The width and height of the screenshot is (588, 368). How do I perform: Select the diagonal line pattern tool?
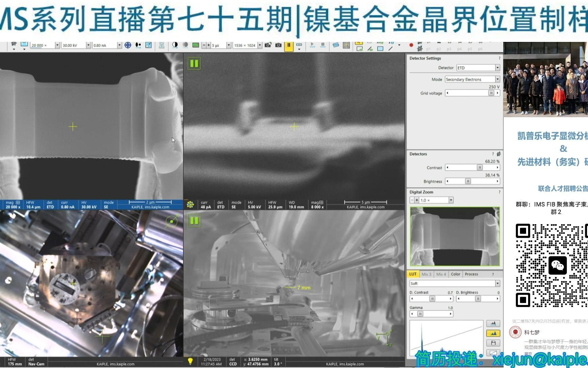click(x=391, y=49)
